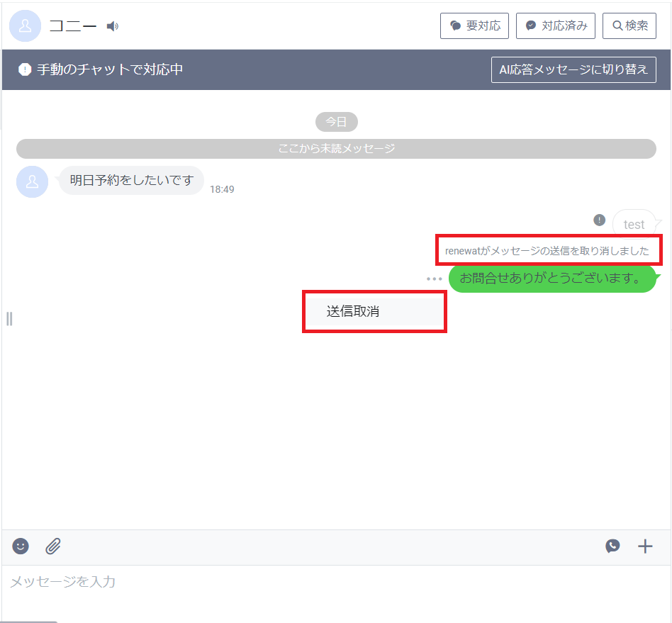
Task: Focus the メッセージを入力 text field
Action: click(337, 593)
